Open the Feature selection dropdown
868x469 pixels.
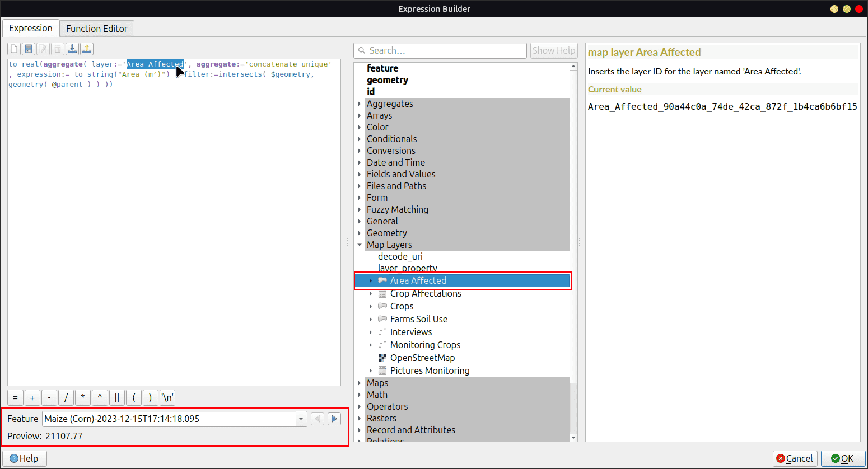tap(301, 419)
